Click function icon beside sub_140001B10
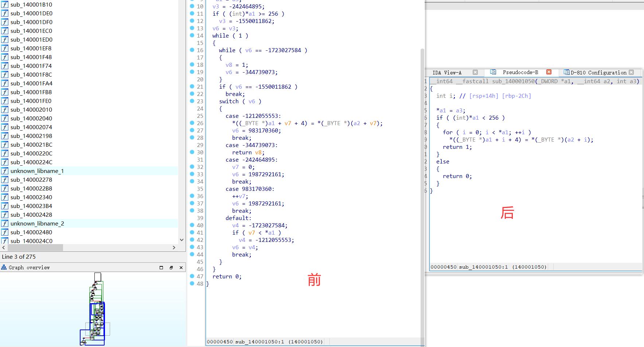This screenshot has width=644, height=347. point(5,5)
